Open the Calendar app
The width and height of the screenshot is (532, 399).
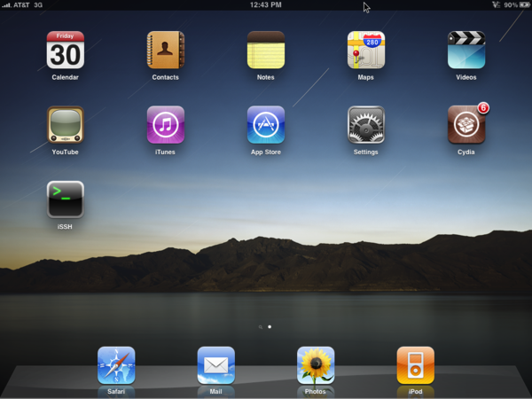coord(65,50)
